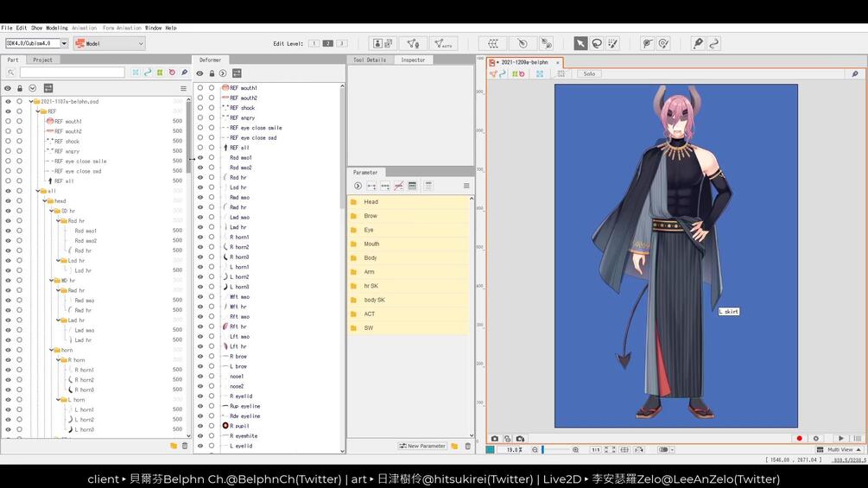Toggle visibility of nose1 in Deformer list
This screenshot has height=488, width=868.
coord(200,377)
